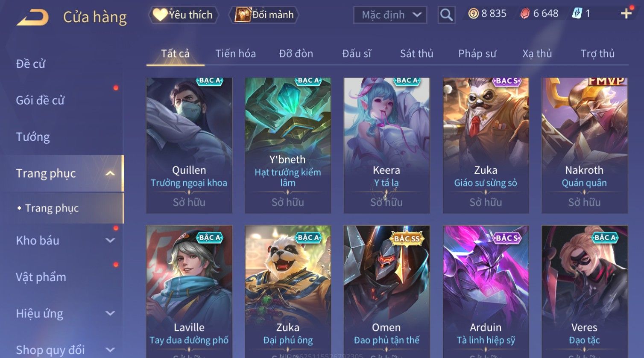
Task: Select the Tiến hóa tab
Action: point(235,54)
